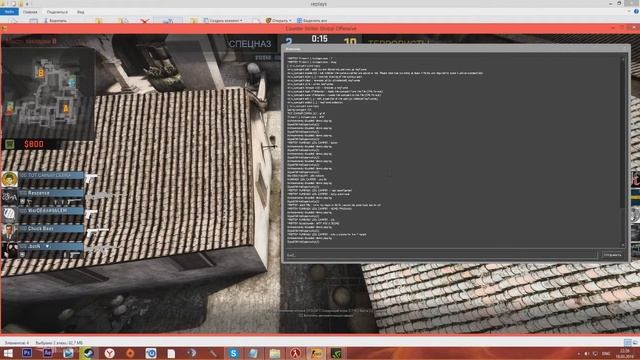The image size is (640, 360).
Task: Click the clock in the system tray
Action: tap(625, 353)
